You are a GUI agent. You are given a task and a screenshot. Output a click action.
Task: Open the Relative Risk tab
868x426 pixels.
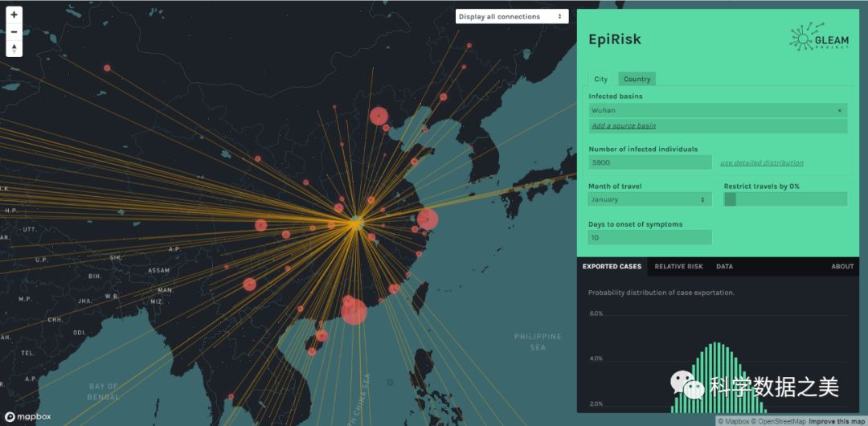[x=678, y=267]
